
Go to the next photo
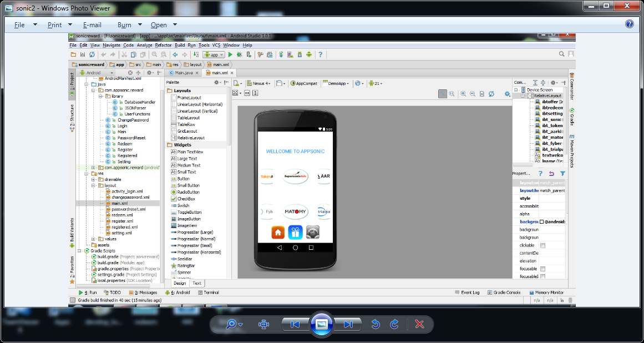(x=348, y=324)
